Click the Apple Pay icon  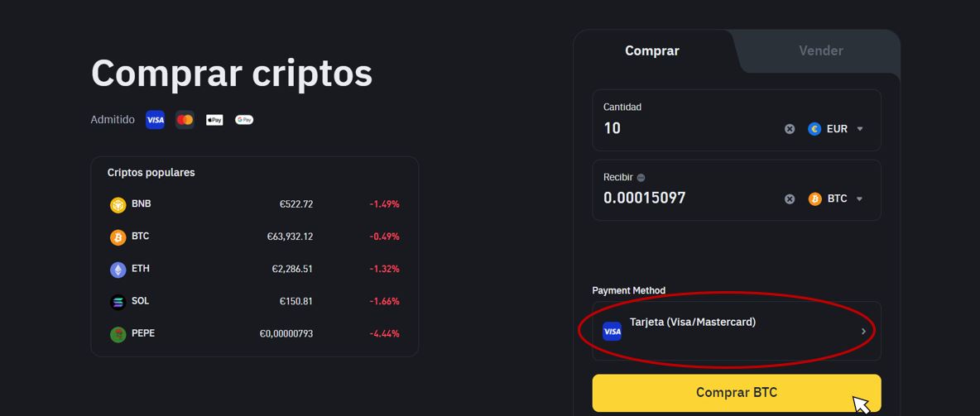pyautogui.click(x=214, y=120)
